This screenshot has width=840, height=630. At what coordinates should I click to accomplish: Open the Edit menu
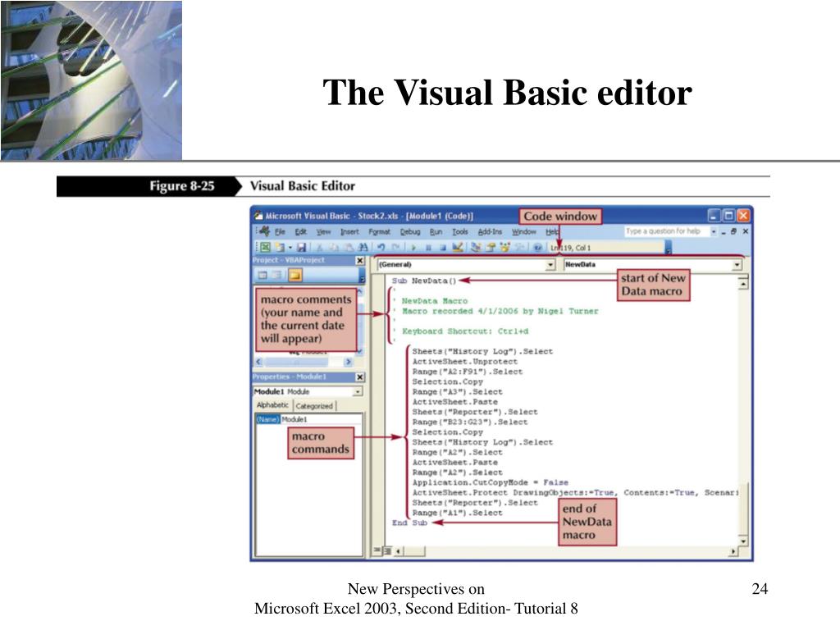pyautogui.click(x=300, y=231)
